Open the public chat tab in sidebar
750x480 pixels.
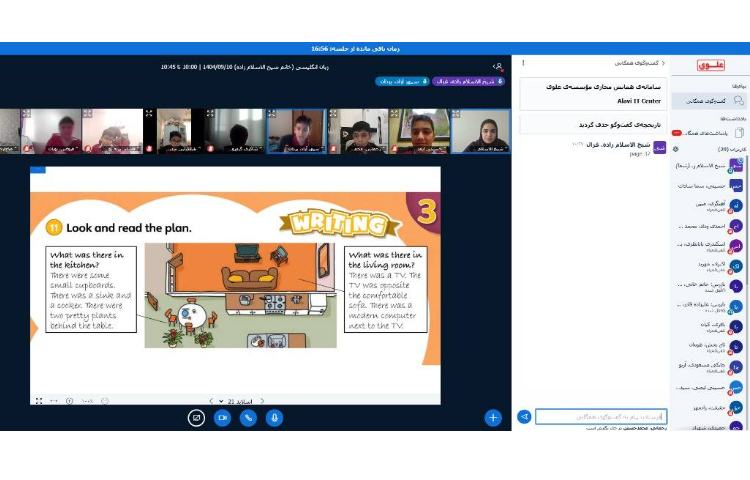tap(709, 101)
